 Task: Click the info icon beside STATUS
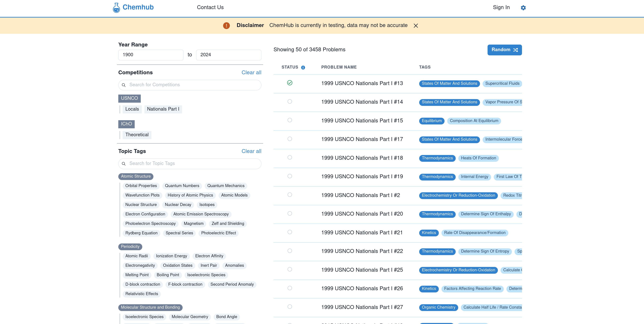tap(303, 68)
